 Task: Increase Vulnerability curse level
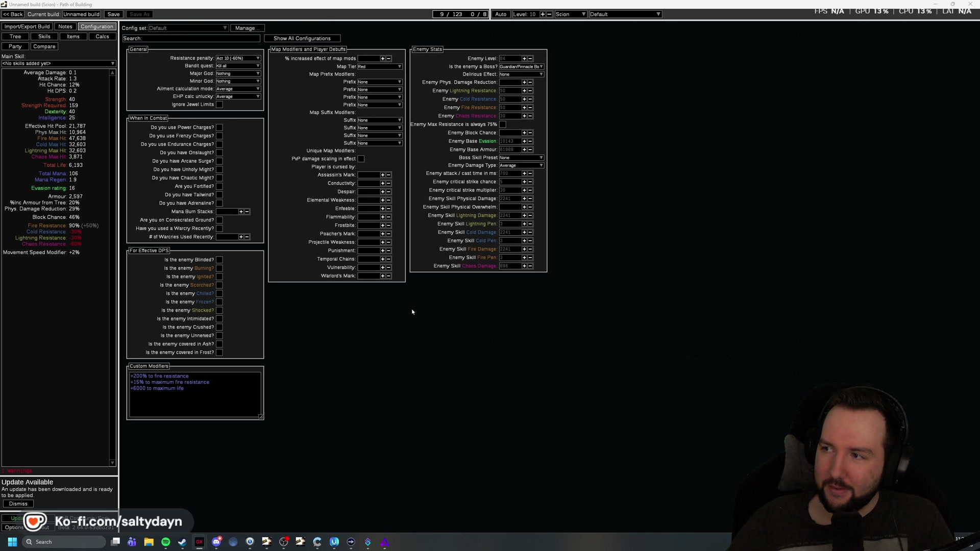[x=382, y=267]
